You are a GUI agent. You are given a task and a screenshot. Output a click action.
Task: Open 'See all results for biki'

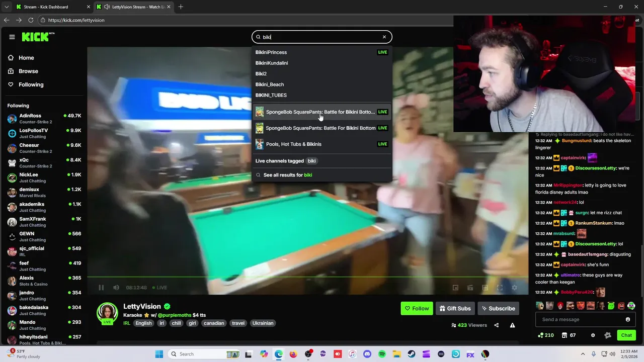point(288,175)
